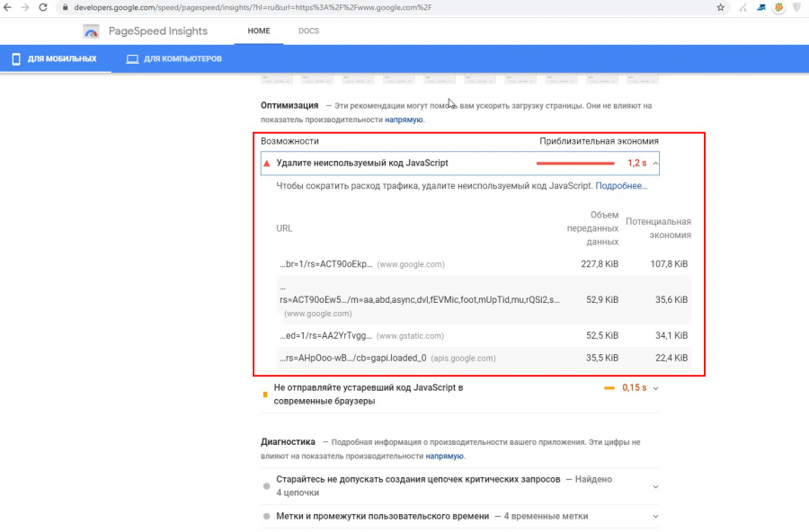The height and width of the screenshot is (532, 809).
Task: Click the red 1,2 s savings bar
Action: (x=575, y=164)
